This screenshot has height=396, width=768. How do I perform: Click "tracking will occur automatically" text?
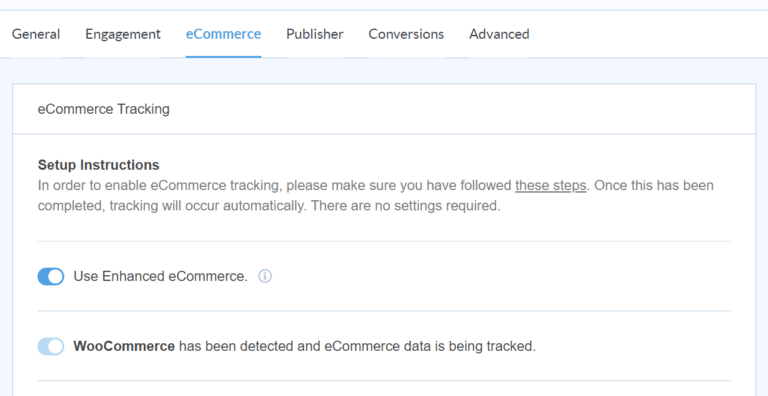pyautogui.click(x=208, y=206)
